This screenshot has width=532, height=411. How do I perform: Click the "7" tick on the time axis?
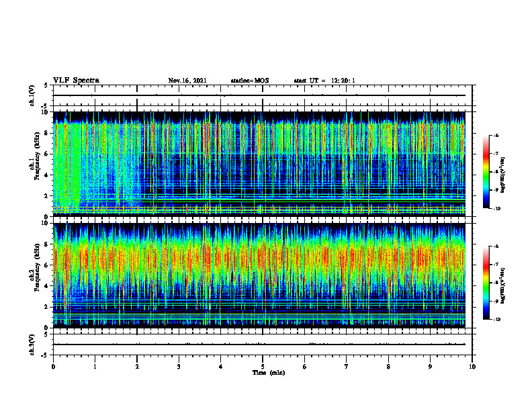click(x=347, y=367)
